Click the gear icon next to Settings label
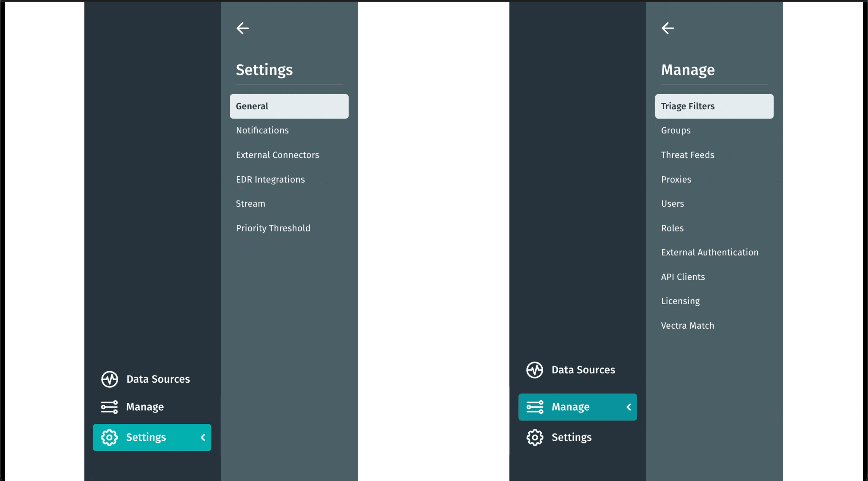 [x=109, y=437]
